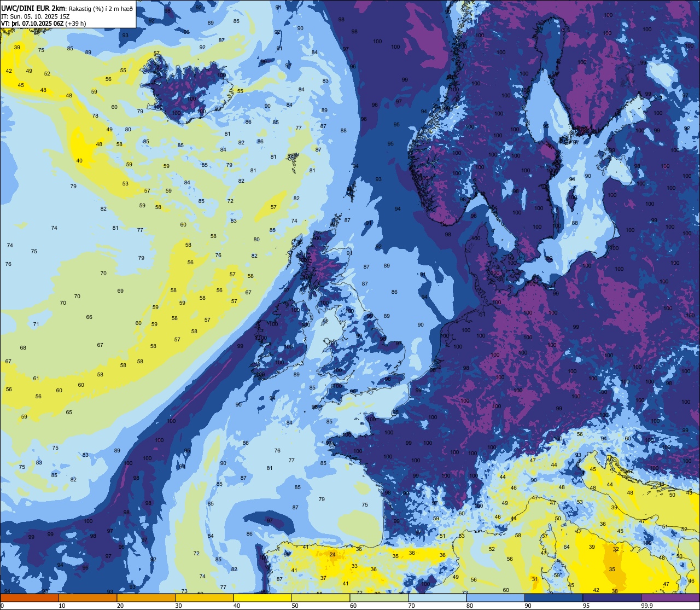700x610 pixels.
Task: Click the map value '32' over Italy
Action: click(x=616, y=549)
